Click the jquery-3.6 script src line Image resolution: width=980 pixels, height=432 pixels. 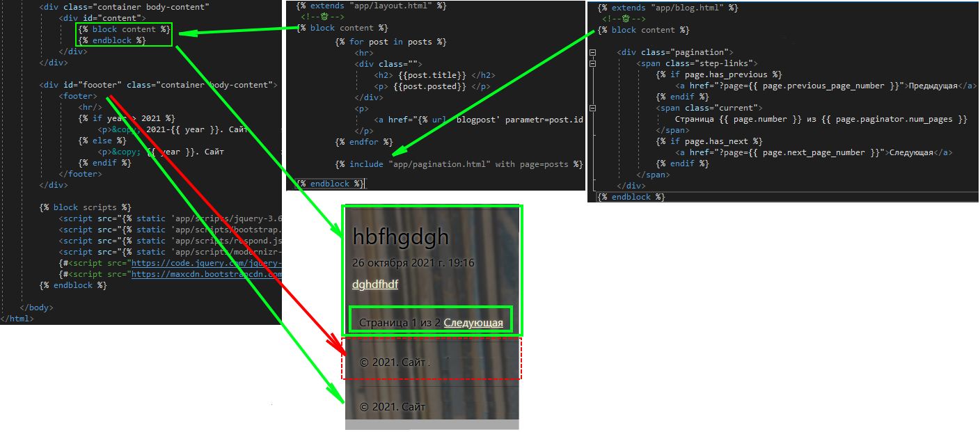[x=170, y=218]
